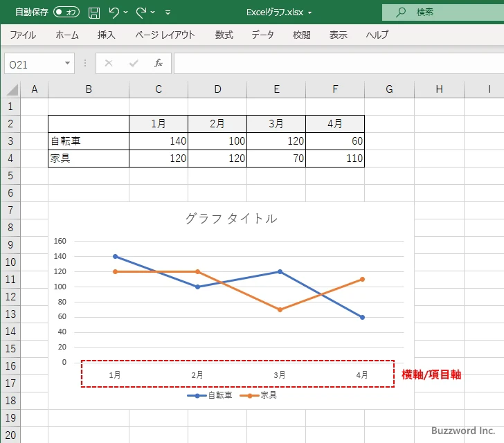
Task: Toggle the AutoSave switch
Action: click(66, 12)
